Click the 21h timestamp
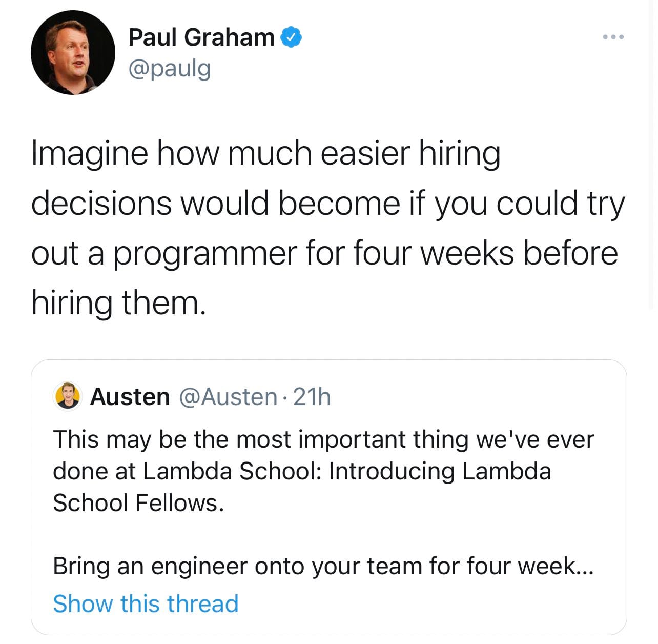This screenshot has height=644, width=658. pyautogui.click(x=312, y=397)
